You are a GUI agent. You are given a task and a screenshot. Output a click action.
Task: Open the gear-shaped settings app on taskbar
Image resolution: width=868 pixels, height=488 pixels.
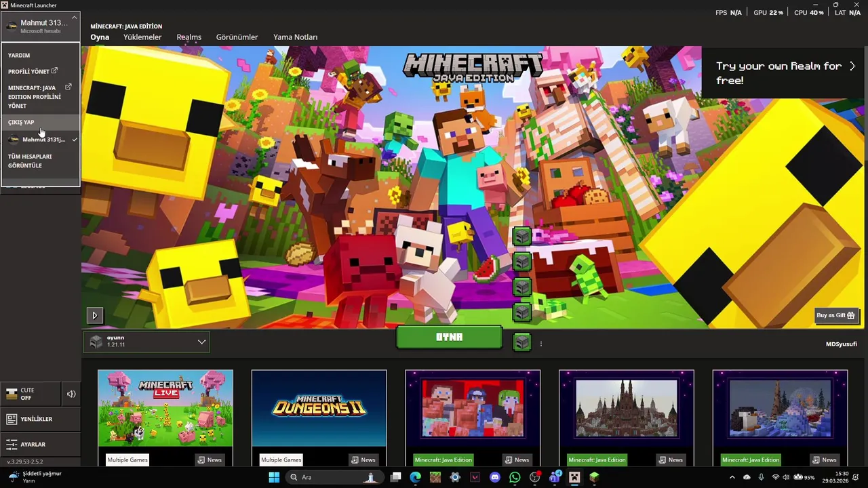(455, 477)
